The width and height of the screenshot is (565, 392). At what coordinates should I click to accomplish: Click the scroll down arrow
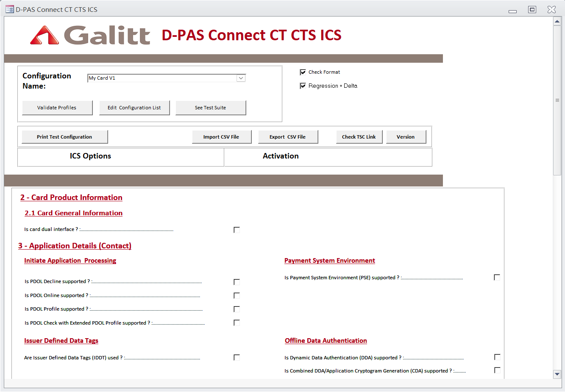click(x=557, y=374)
